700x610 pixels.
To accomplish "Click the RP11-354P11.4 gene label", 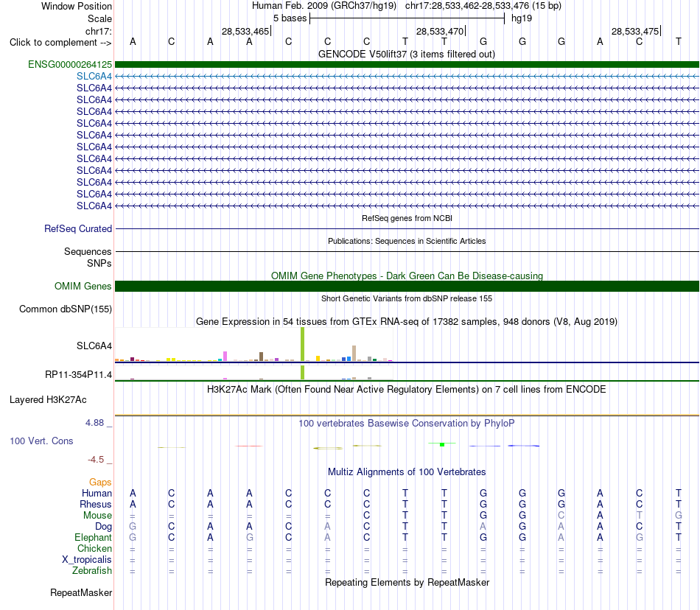I will click(78, 374).
